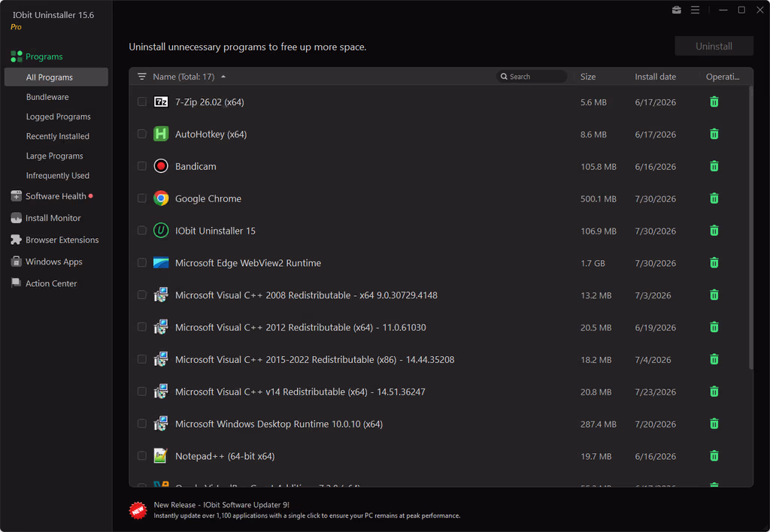
Task: Click trash icon for Notepad++ (64-bit x64)
Action: point(714,456)
